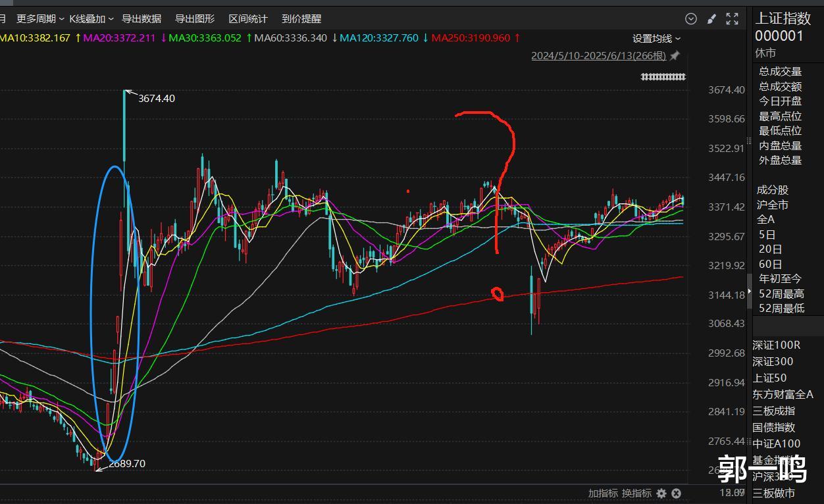824x504 pixels.
Task: Expand the 更多周期 dropdown
Action: pyautogui.click(x=40, y=19)
